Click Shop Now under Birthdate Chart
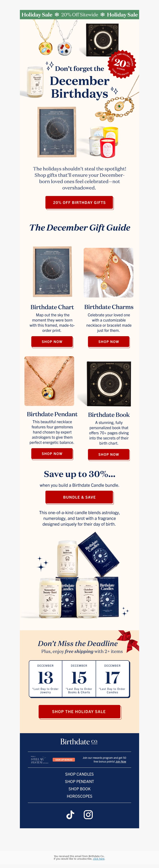Screen dimensions: 159x868 52,341
